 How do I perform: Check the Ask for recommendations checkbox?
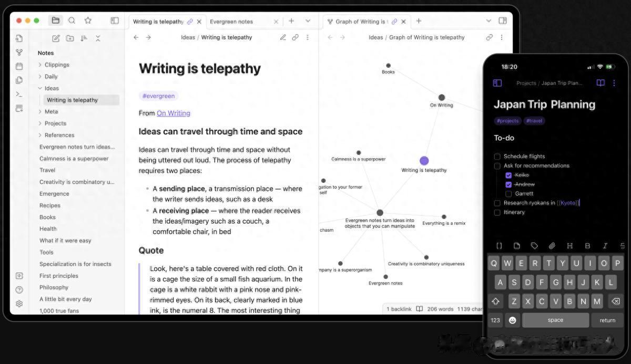coord(497,166)
